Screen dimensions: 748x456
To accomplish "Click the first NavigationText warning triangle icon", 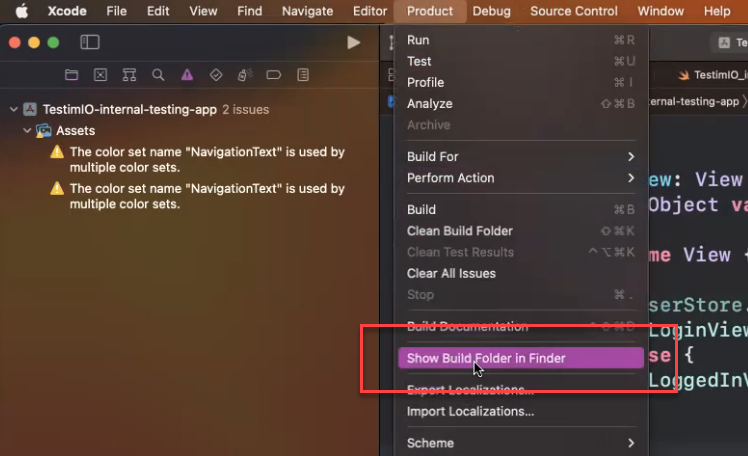I will point(57,152).
